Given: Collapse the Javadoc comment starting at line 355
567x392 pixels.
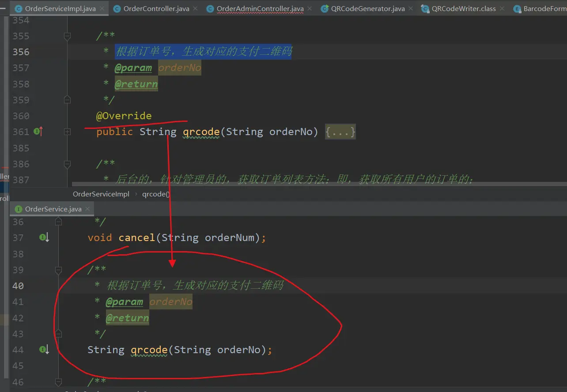Looking at the screenshot, I should click(67, 36).
